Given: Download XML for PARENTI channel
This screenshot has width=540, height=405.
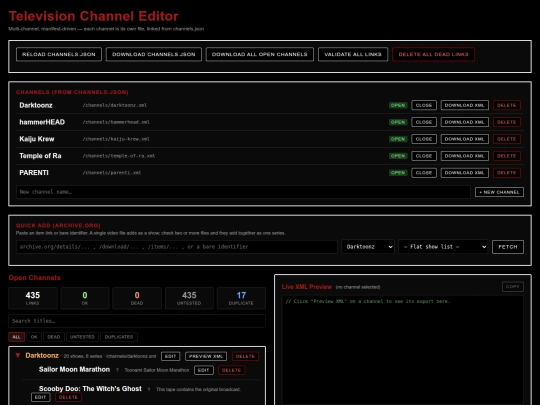Looking at the screenshot, I should click(465, 173).
